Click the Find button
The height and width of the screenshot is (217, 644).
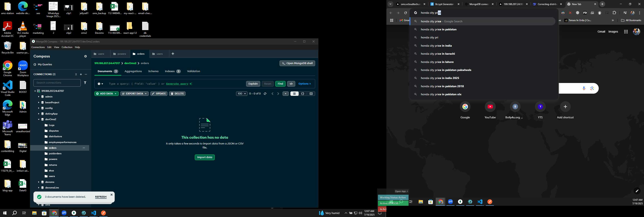coord(280,84)
